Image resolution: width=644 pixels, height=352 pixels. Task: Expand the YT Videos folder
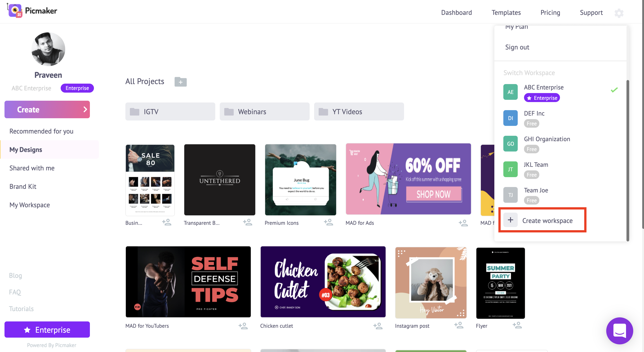click(x=358, y=111)
